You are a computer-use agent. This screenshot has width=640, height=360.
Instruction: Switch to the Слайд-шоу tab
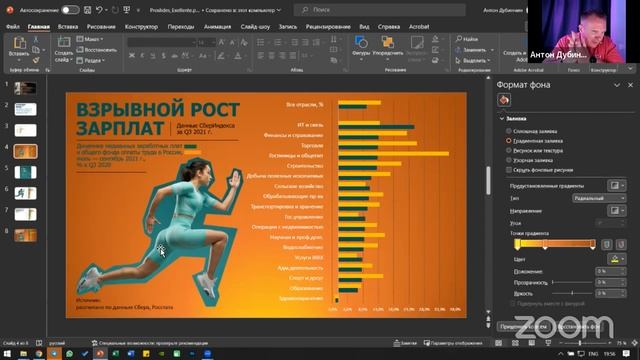[x=255, y=27]
